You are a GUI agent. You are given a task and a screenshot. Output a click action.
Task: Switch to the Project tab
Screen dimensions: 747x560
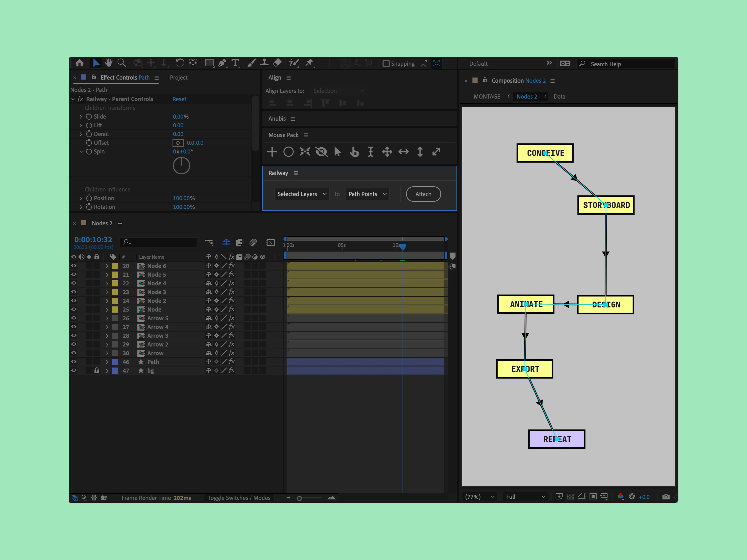(179, 77)
